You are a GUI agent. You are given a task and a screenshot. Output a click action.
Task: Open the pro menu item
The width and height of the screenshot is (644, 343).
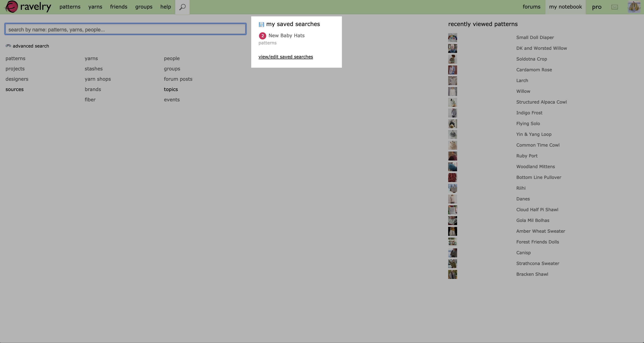[x=597, y=7]
